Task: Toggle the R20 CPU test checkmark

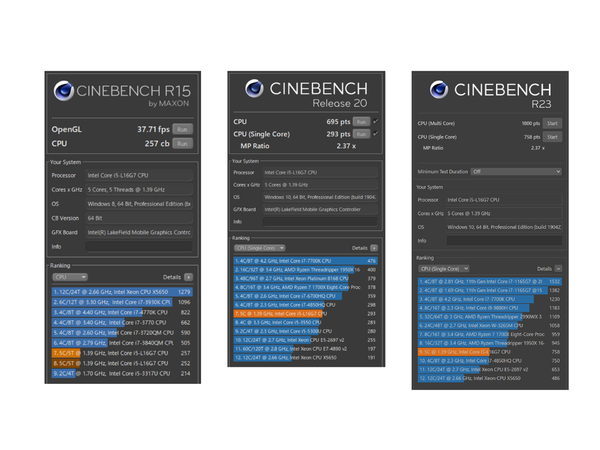Action: [x=375, y=121]
